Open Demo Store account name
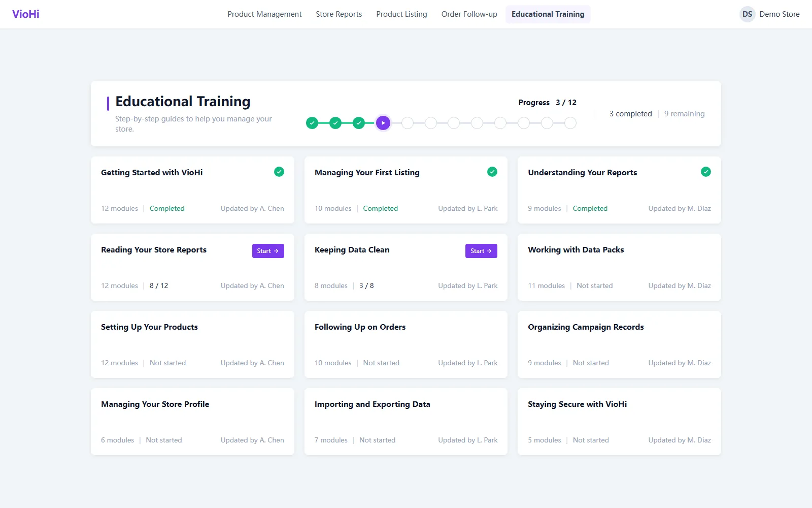This screenshot has height=508, width=812. pyautogui.click(x=780, y=14)
